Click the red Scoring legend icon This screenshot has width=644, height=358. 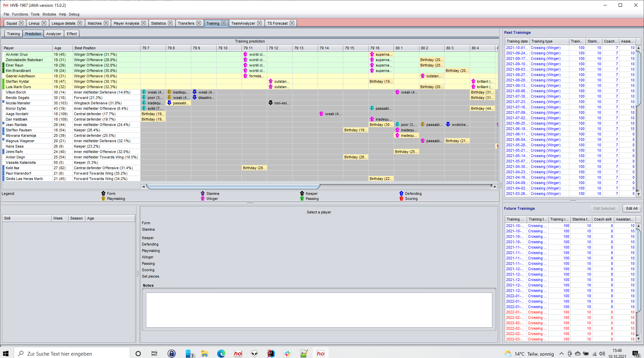(x=401, y=199)
